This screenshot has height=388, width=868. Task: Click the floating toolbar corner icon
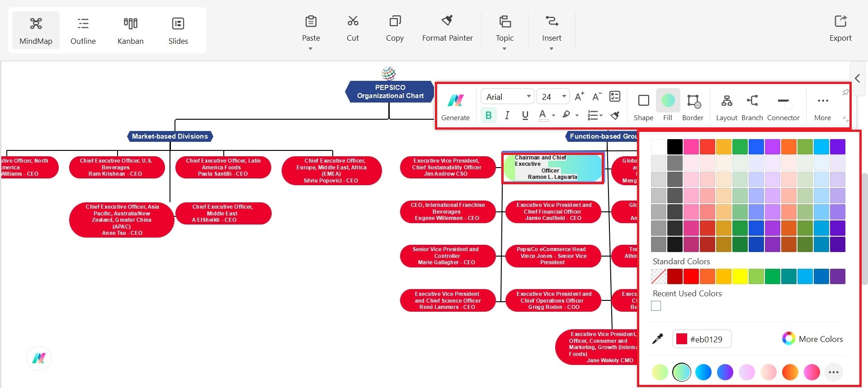click(844, 118)
